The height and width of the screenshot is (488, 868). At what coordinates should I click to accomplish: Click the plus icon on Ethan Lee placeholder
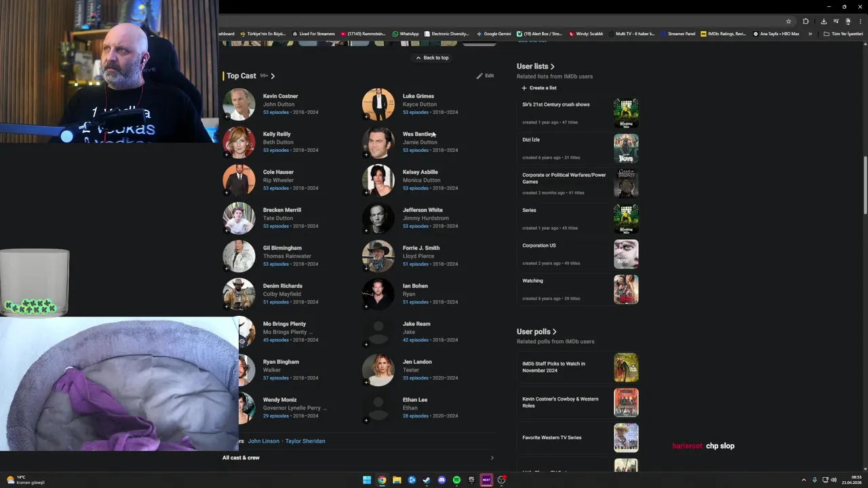pos(366,420)
